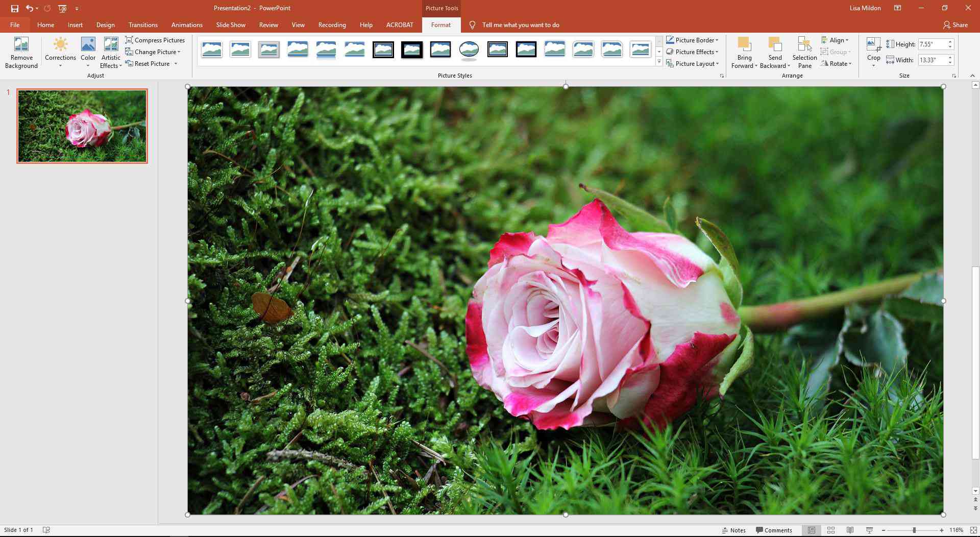Apply the third gray-framed picture style
The height and width of the screenshot is (537, 980).
[268, 50]
